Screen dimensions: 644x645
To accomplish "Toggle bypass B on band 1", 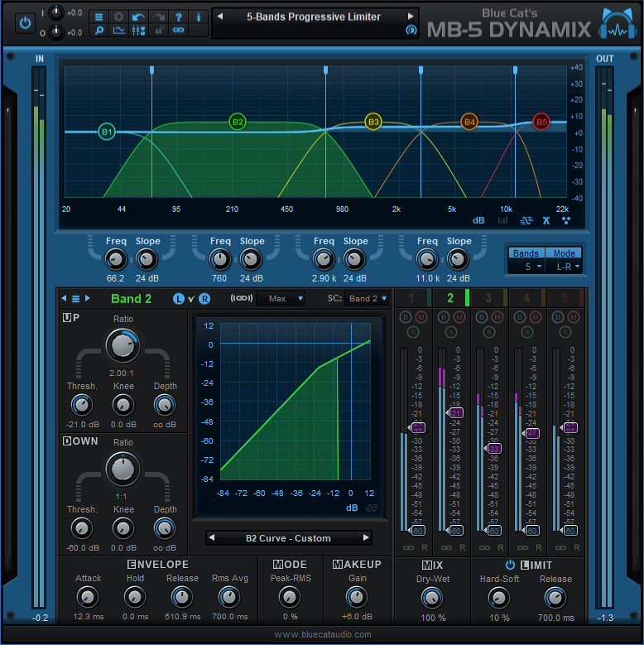I will tap(406, 317).
